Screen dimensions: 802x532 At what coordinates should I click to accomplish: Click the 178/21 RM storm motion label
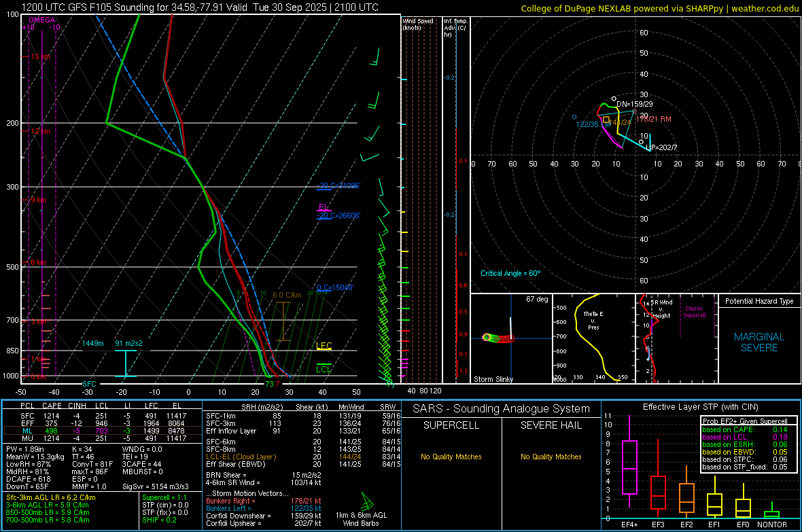tap(654, 119)
